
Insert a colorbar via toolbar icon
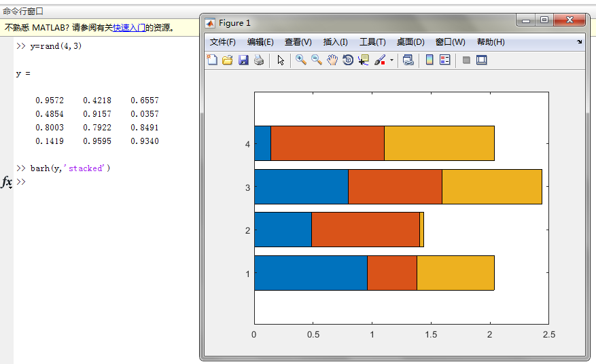point(430,60)
